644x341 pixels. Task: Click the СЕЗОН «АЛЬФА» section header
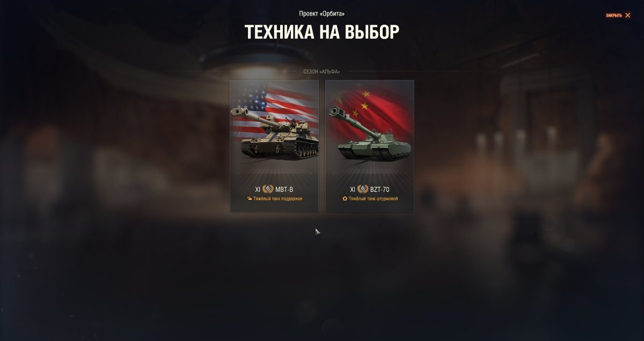pyautogui.click(x=322, y=71)
